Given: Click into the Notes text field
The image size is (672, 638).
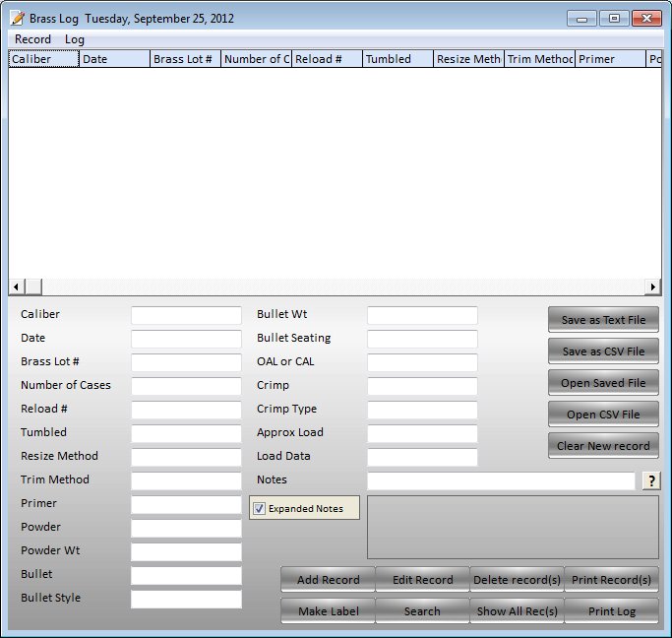Looking at the screenshot, I should (501, 480).
